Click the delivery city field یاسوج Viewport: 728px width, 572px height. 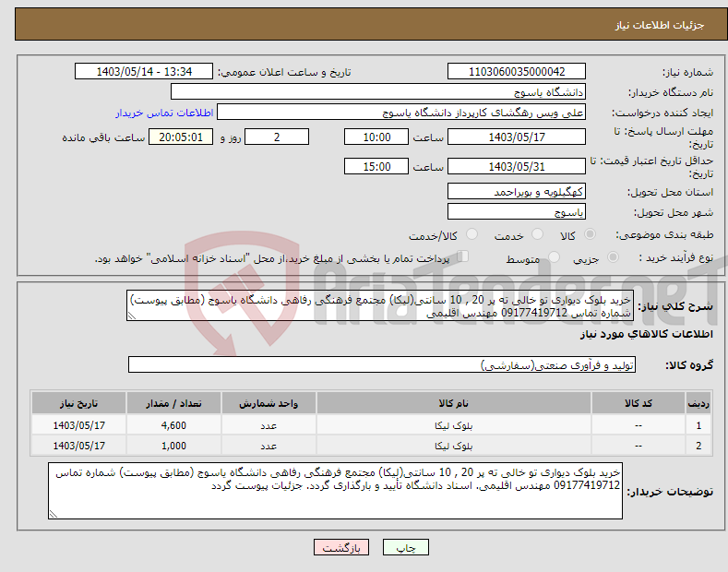[517, 211]
